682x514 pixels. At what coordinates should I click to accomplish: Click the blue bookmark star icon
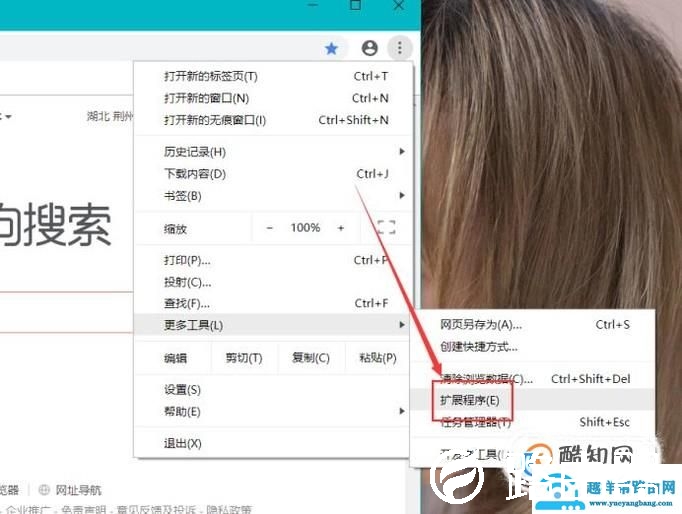[x=331, y=48]
